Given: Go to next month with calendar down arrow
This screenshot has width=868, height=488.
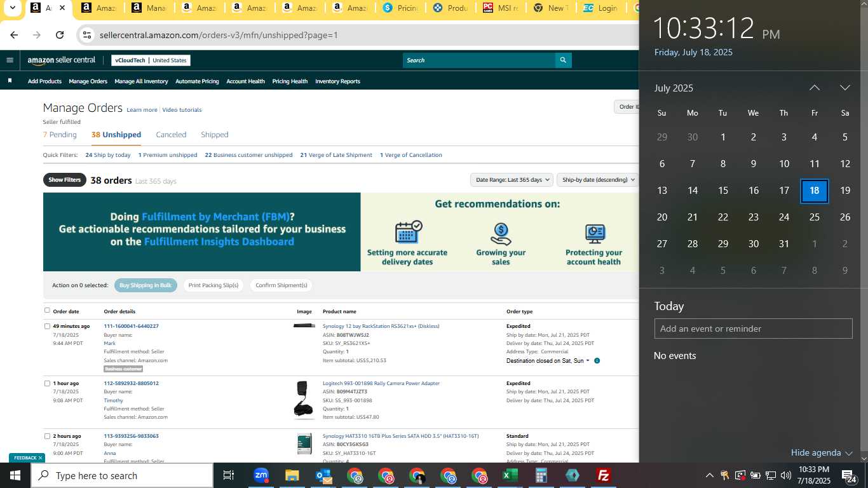Looking at the screenshot, I should [x=844, y=88].
